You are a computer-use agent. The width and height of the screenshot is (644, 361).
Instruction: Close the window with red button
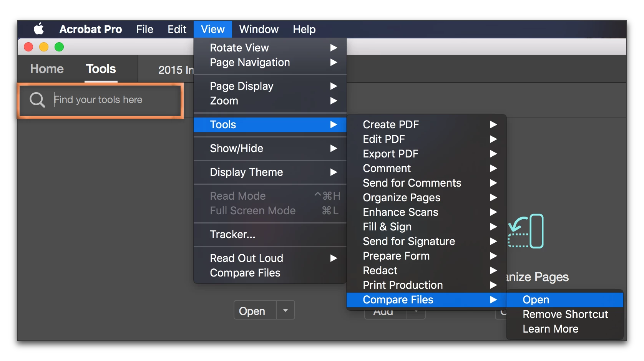(x=28, y=47)
